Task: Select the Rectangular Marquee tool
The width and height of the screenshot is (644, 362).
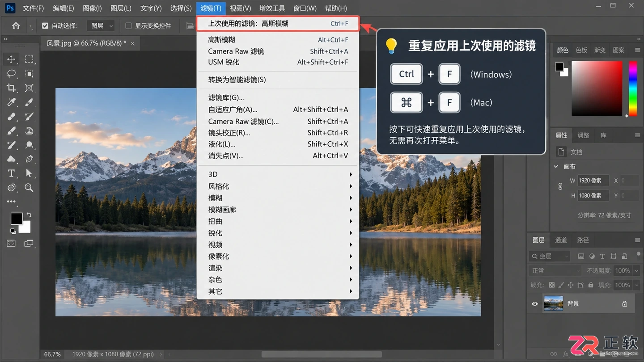Action: tap(29, 59)
